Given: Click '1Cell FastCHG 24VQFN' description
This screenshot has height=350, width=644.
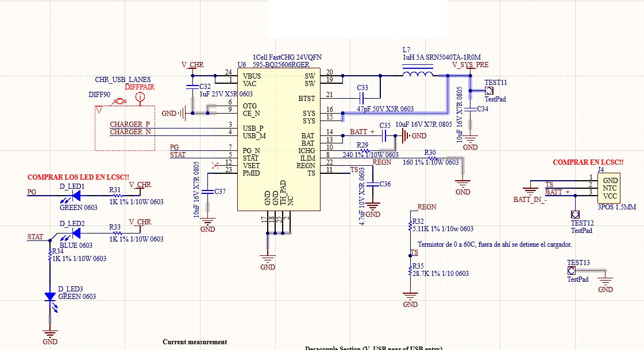Looking at the screenshot, I should pos(287,57).
